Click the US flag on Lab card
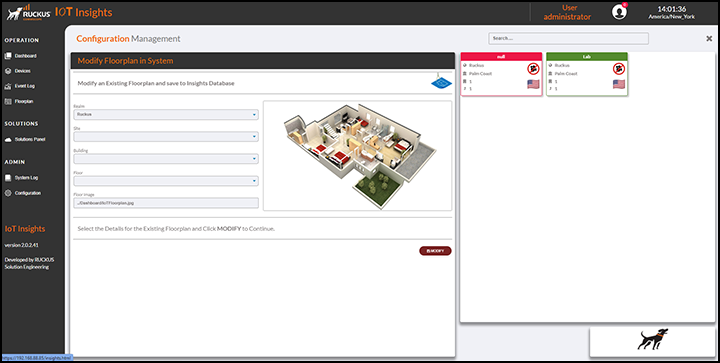720x363 pixels. click(619, 84)
